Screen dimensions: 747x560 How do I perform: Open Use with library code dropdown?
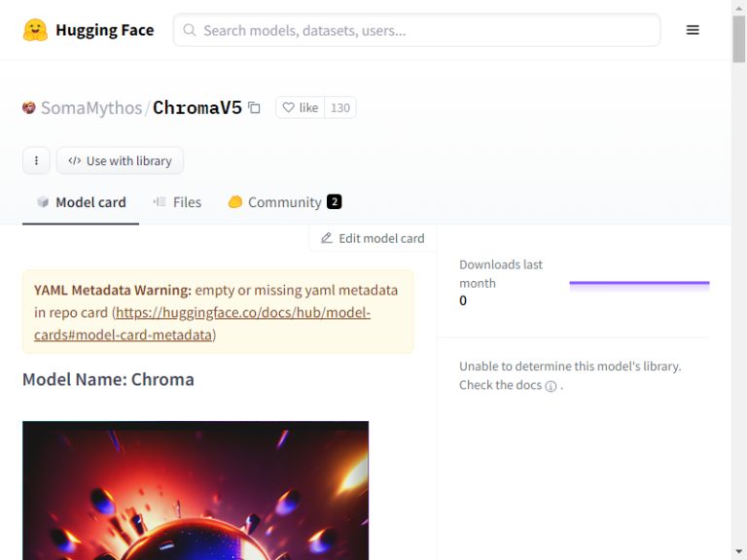(120, 160)
